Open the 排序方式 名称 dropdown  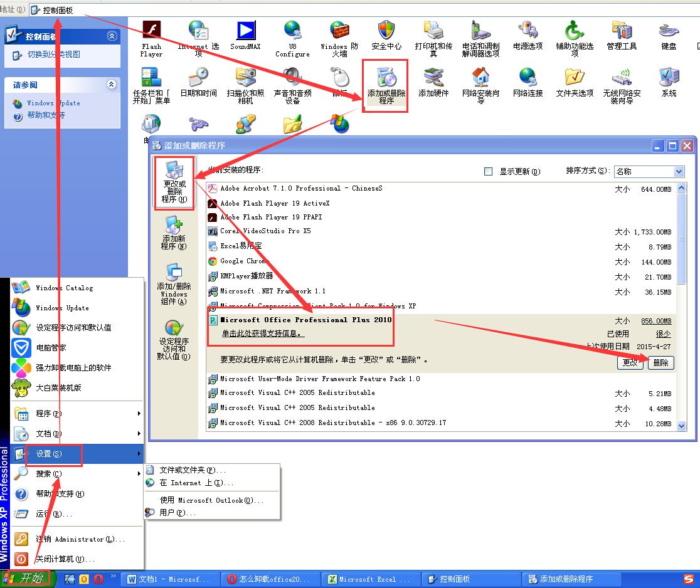click(649, 171)
